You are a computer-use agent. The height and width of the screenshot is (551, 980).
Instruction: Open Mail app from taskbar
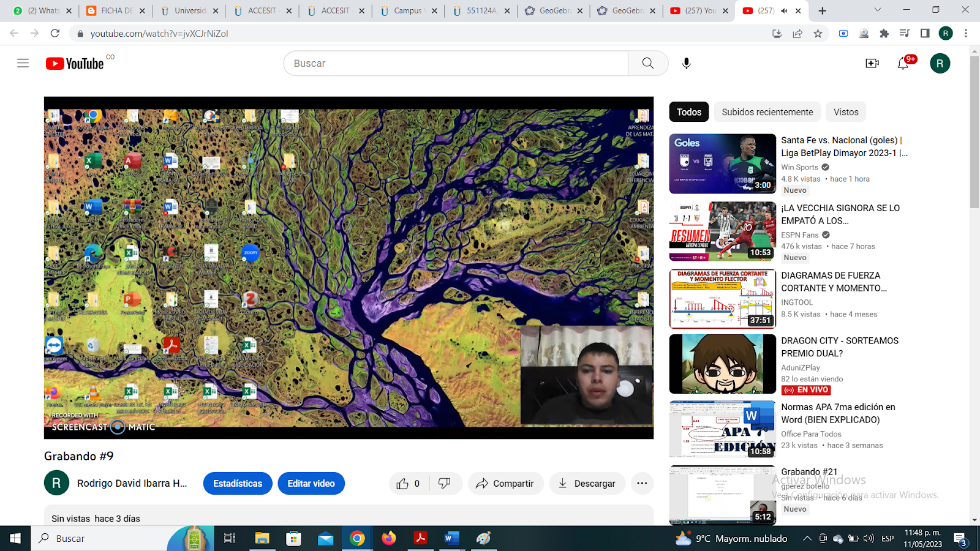coord(325,538)
